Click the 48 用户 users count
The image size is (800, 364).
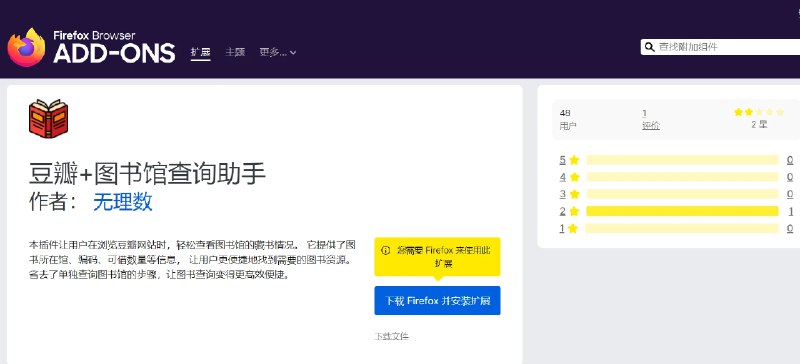coord(567,119)
